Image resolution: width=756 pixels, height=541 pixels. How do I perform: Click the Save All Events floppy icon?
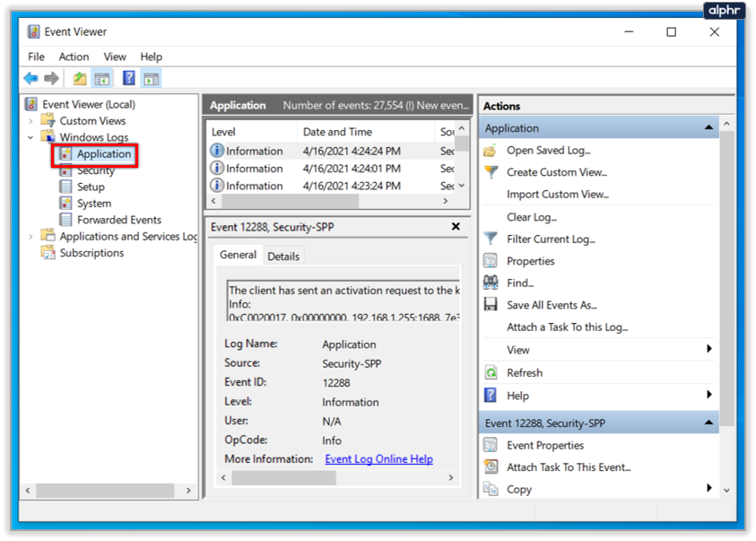(x=491, y=305)
